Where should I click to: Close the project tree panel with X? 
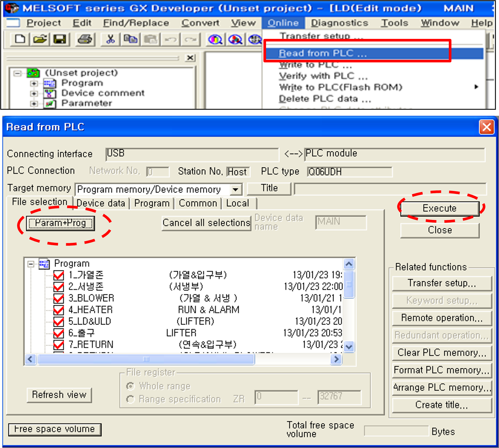click(x=190, y=58)
